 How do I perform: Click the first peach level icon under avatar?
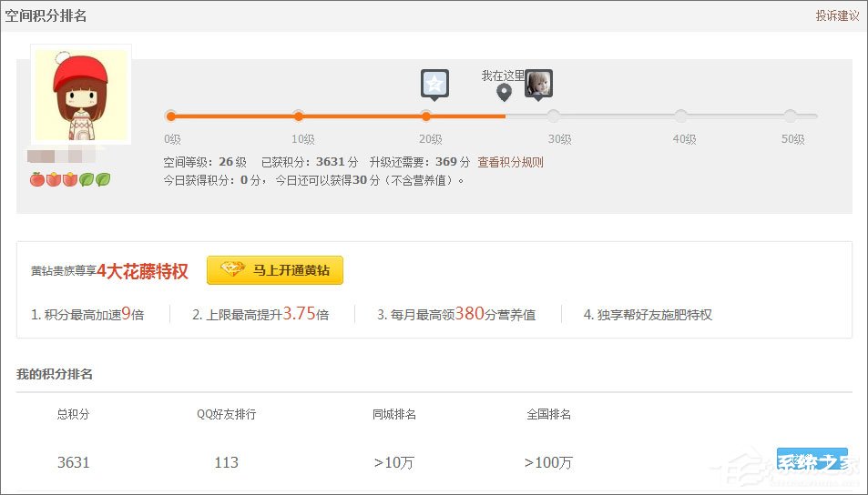(x=36, y=179)
